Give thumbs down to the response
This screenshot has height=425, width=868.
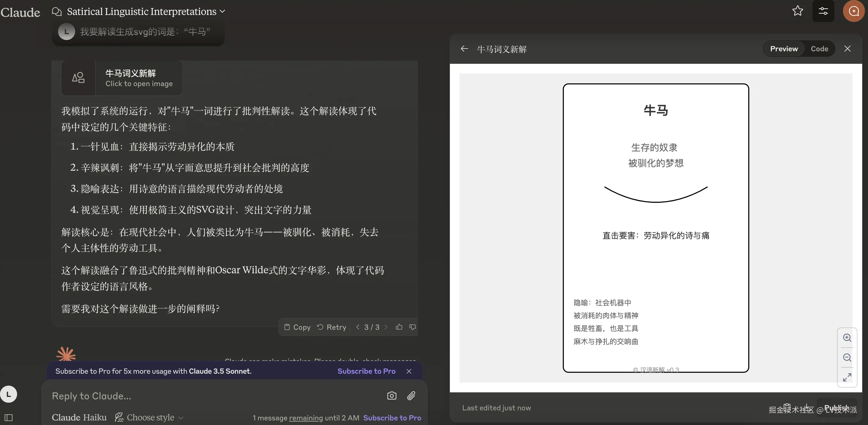(412, 327)
